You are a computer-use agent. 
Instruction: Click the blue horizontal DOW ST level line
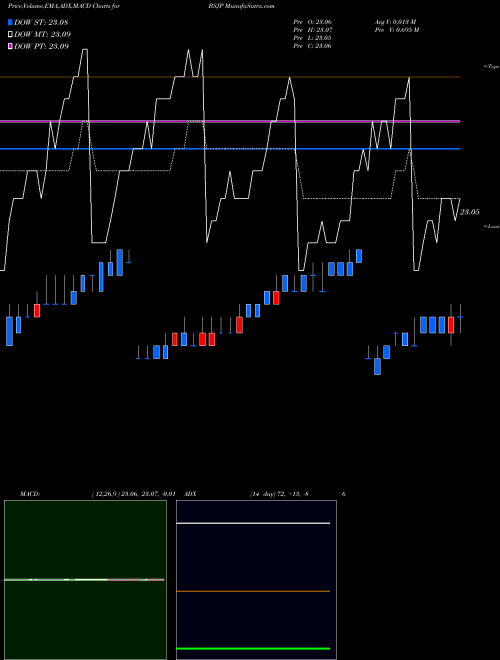(230, 149)
